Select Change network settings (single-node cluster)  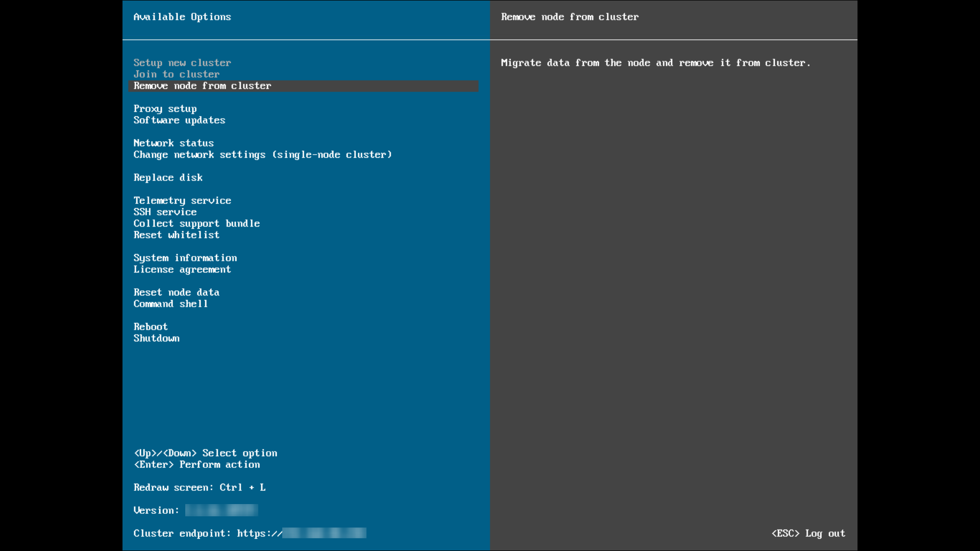point(262,155)
